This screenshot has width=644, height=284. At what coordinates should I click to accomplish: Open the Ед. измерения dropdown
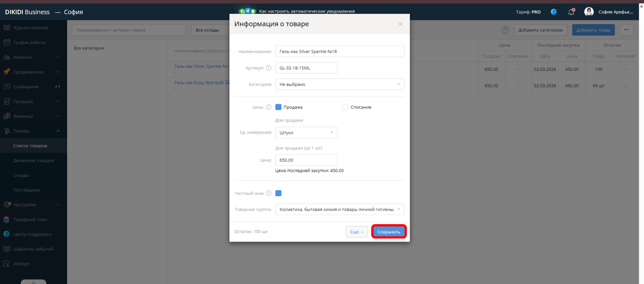pos(306,133)
